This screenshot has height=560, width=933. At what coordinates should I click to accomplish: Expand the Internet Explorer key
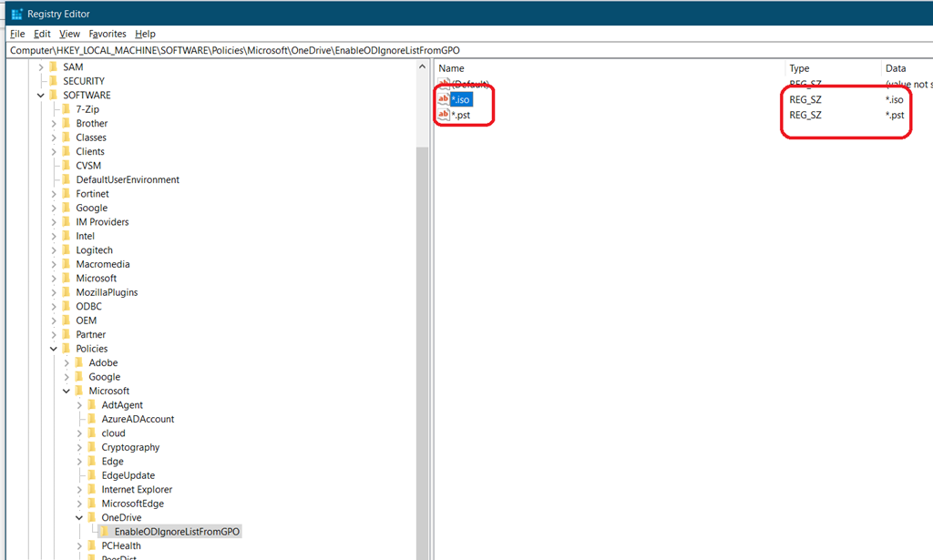(x=79, y=490)
